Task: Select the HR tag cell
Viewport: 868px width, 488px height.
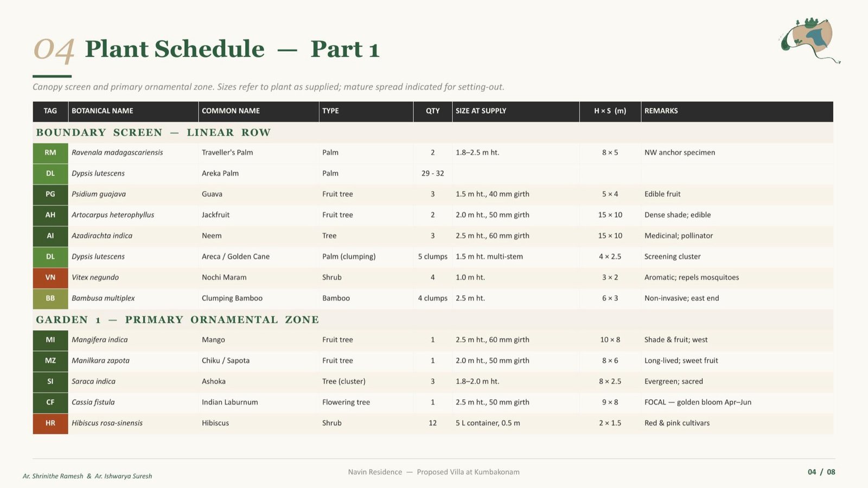Action: 50,423
